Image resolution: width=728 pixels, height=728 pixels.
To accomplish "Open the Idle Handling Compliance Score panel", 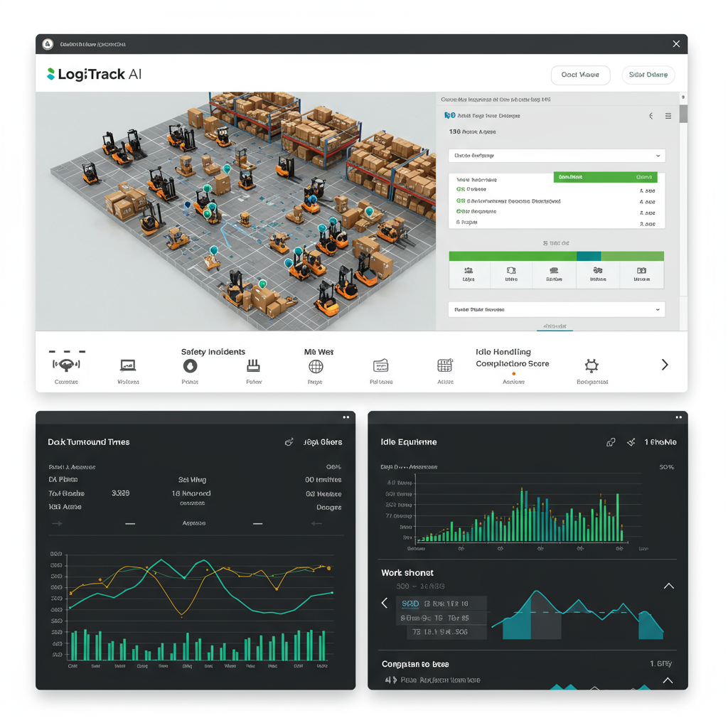I will coord(512,367).
